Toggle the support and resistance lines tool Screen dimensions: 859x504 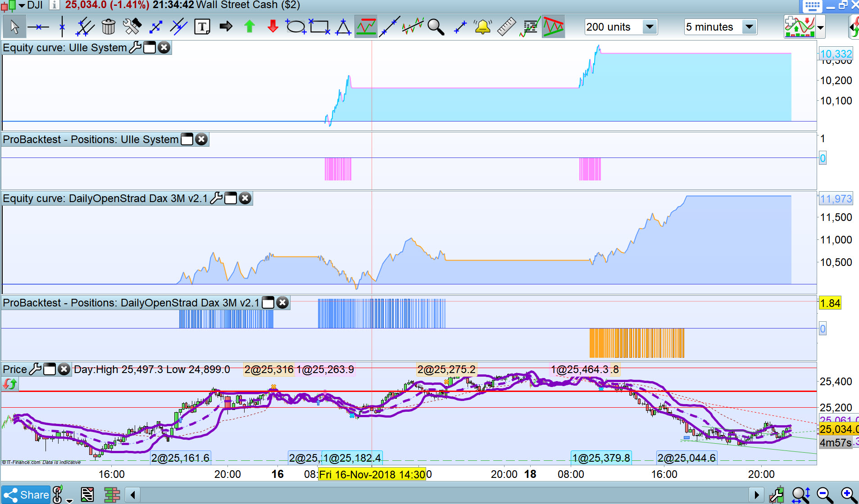coord(366,27)
